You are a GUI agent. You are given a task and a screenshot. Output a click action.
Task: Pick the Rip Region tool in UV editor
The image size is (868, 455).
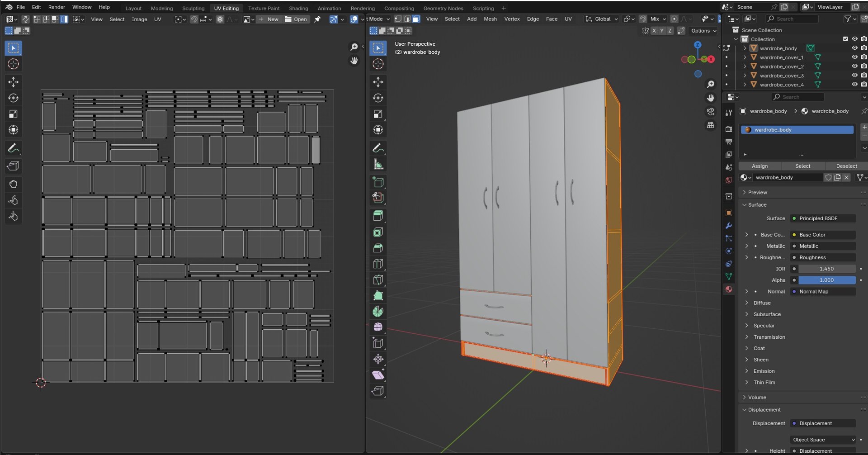pyautogui.click(x=13, y=166)
